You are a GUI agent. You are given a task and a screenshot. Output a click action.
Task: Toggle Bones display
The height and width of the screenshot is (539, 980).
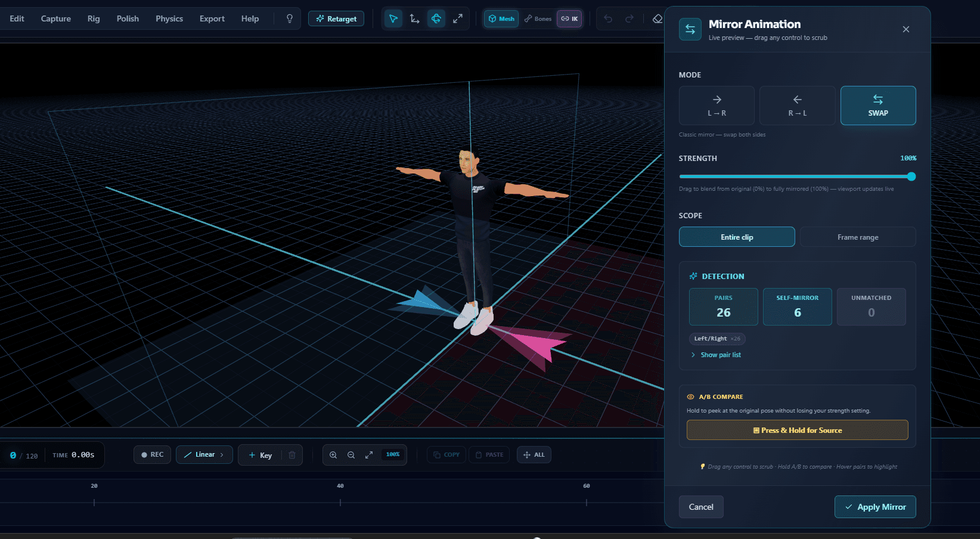point(538,18)
